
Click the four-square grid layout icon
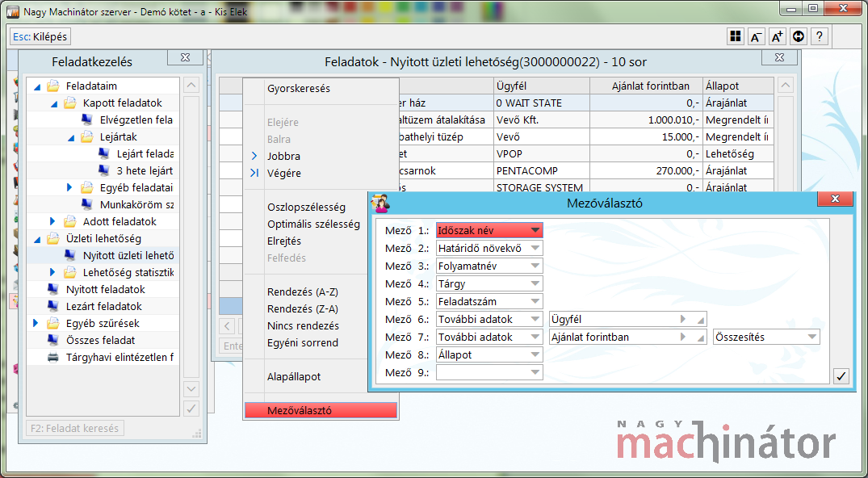pyautogui.click(x=735, y=36)
